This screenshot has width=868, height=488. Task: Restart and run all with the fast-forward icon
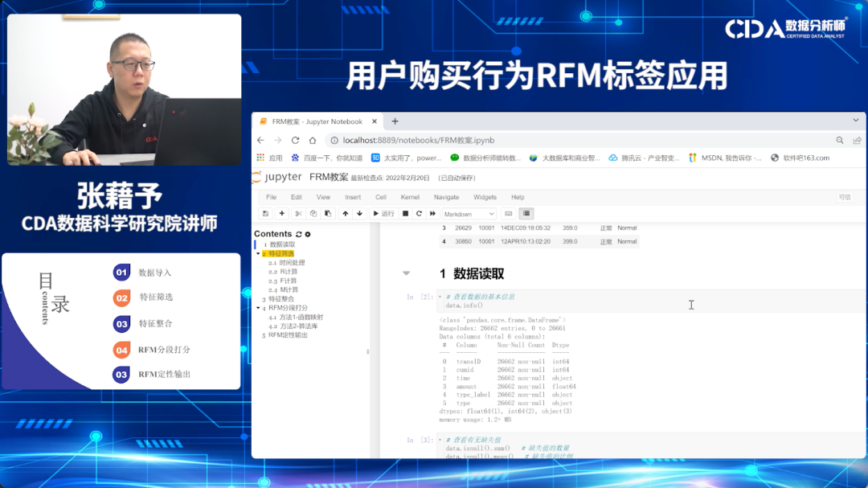point(433,214)
